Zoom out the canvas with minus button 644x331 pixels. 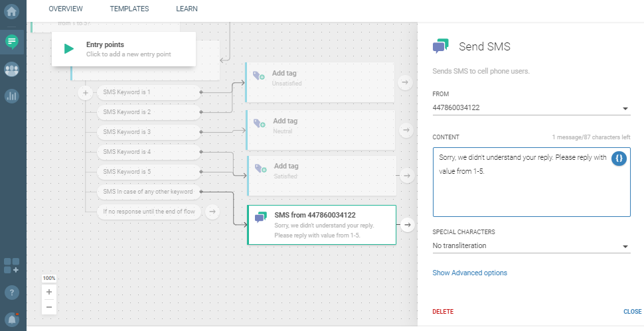tap(49, 307)
